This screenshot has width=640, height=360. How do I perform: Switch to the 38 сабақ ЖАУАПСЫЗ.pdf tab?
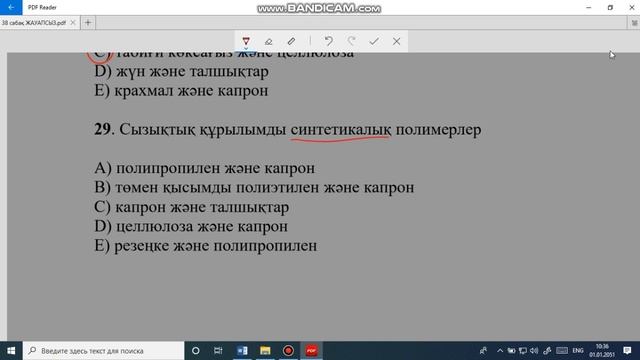[x=34, y=23]
